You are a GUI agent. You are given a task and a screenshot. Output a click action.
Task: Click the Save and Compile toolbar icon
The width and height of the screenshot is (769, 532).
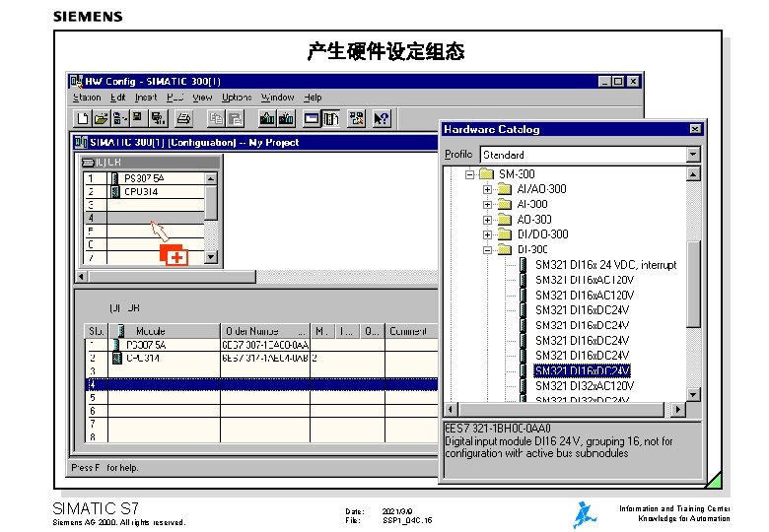(x=158, y=118)
